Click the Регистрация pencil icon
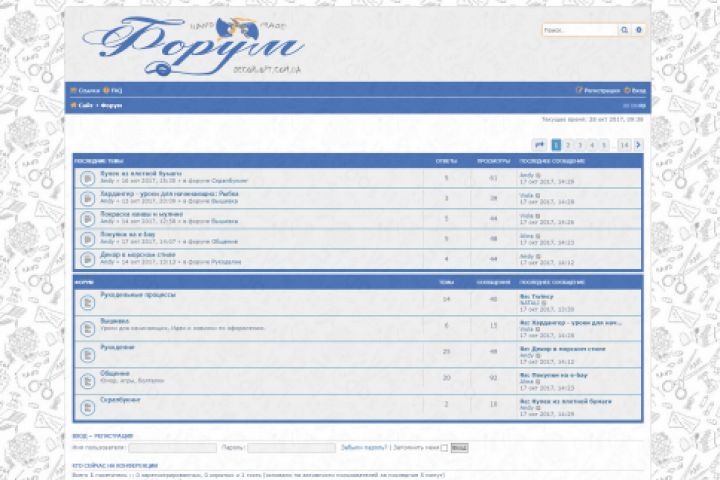The image size is (720, 480). (x=579, y=90)
